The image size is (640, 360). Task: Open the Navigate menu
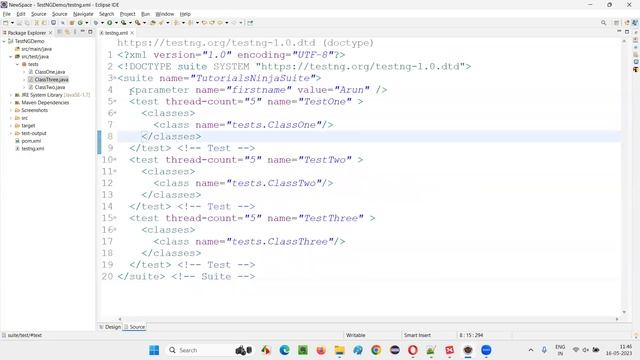pyautogui.click(x=83, y=14)
